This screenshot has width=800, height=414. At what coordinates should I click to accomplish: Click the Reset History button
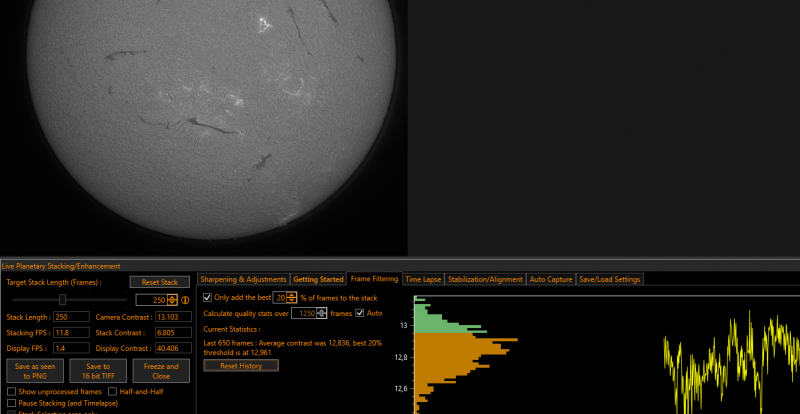[241, 366]
